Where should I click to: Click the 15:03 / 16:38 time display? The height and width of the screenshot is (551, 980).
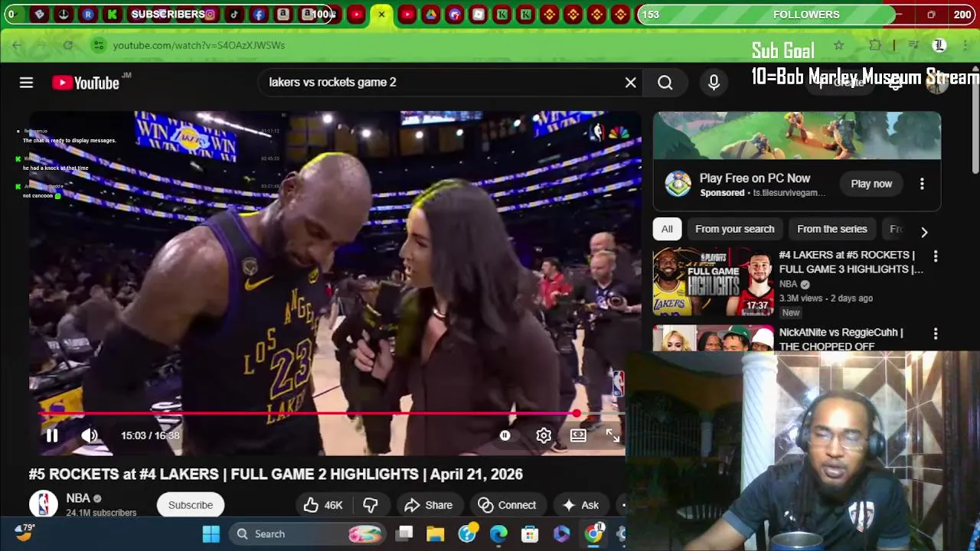point(150,435)
